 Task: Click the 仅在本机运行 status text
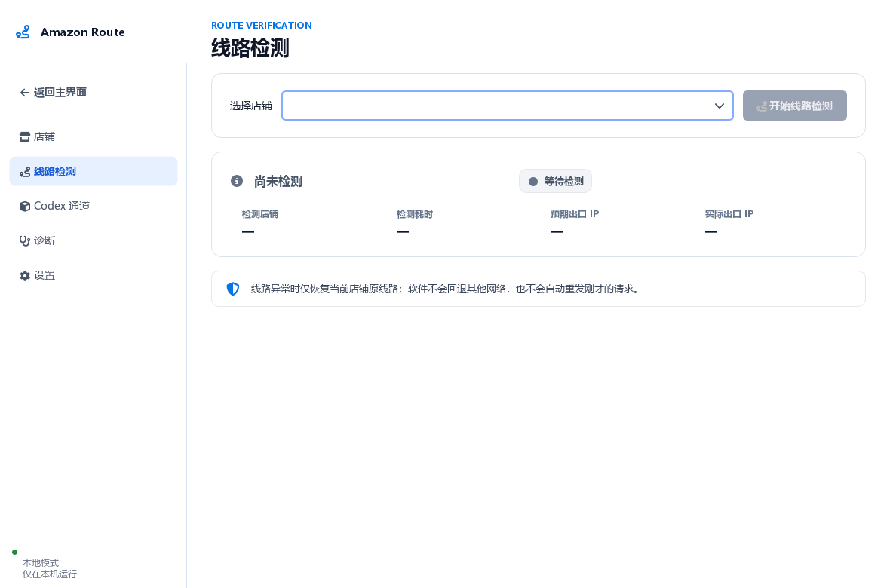49,574
